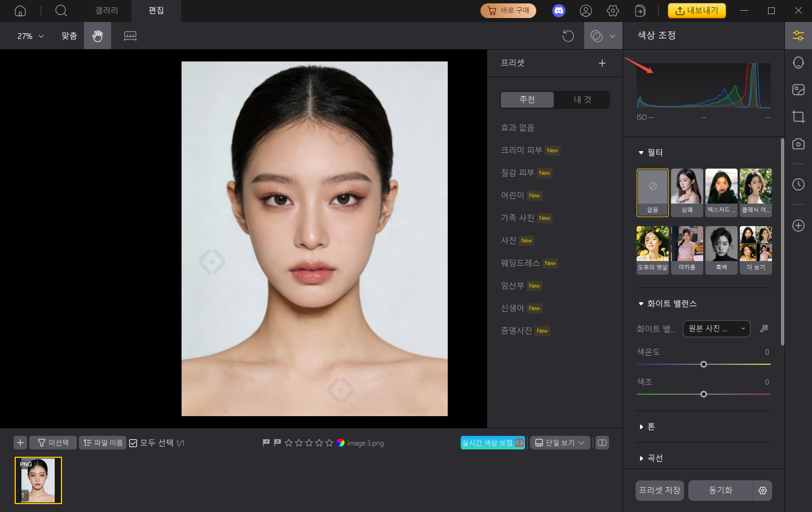Open the history clock panel
Screen dimensions: 812x512
coord(798,184)
